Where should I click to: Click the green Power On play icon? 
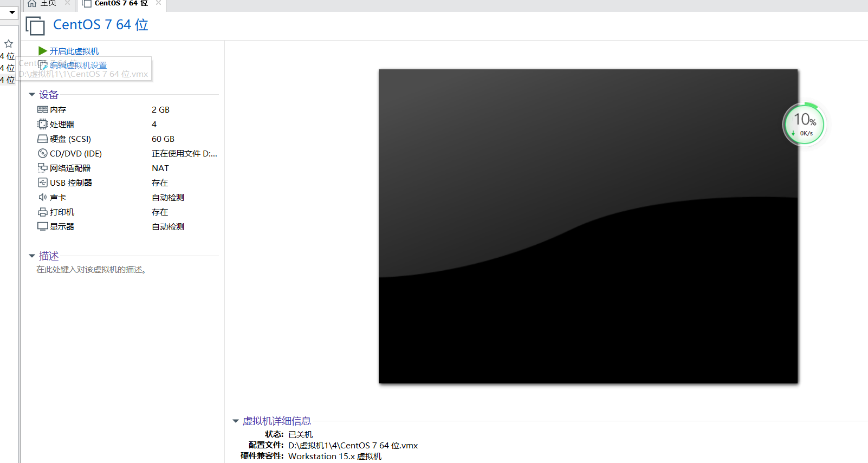[43, 51]
